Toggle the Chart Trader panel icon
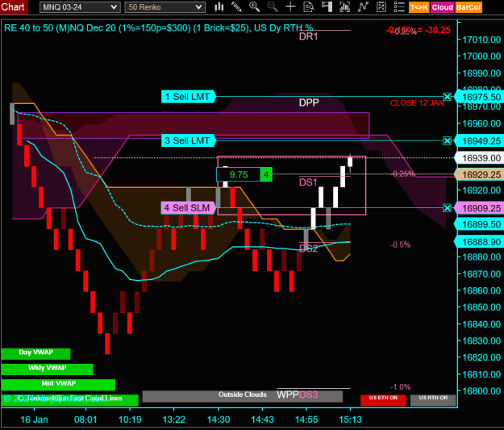Screen dimensions: 504x430 327,7
